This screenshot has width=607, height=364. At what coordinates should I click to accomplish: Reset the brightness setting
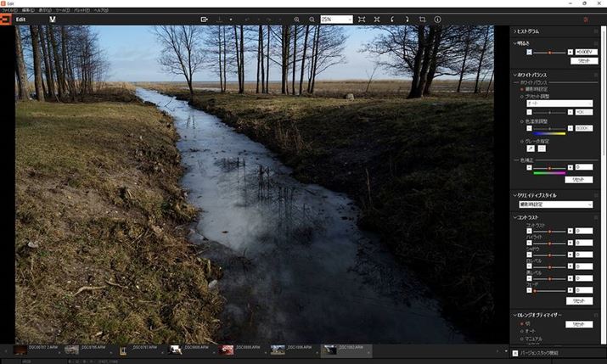[x=584, y=61]
